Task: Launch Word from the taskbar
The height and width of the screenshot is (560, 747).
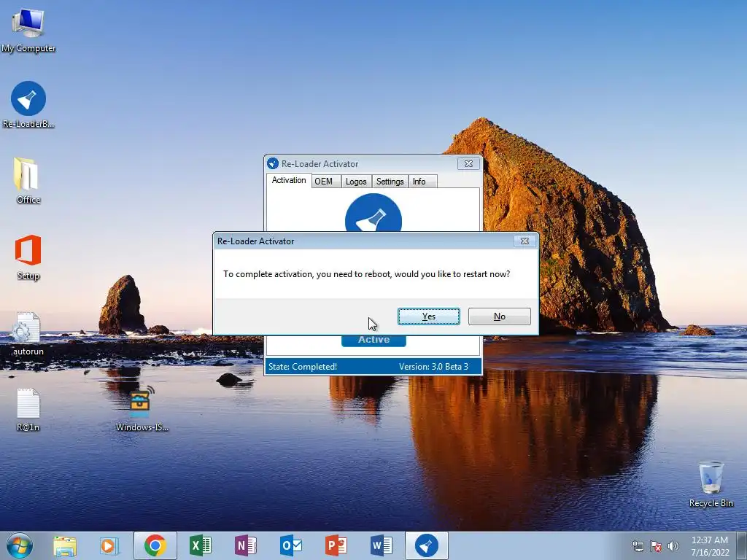Action: point(381,545)
